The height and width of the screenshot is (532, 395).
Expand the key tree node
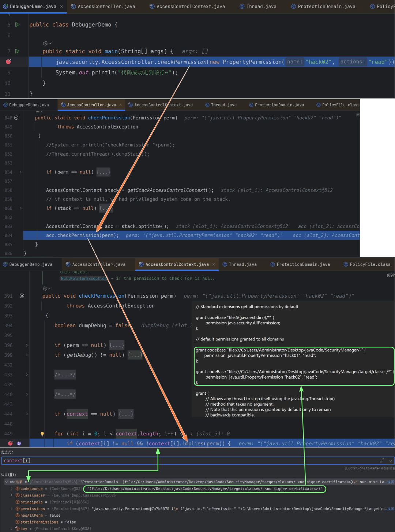coord(11,529)
